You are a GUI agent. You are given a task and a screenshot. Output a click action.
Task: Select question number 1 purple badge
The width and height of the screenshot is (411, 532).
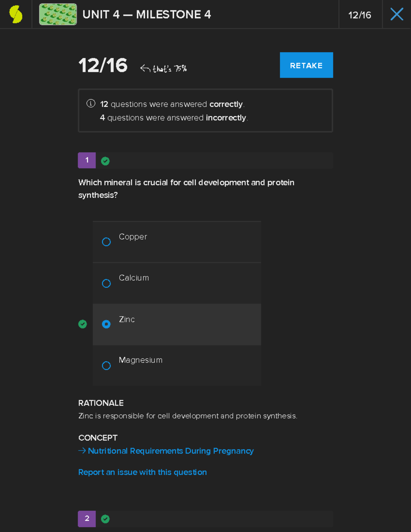pos(87,160)
